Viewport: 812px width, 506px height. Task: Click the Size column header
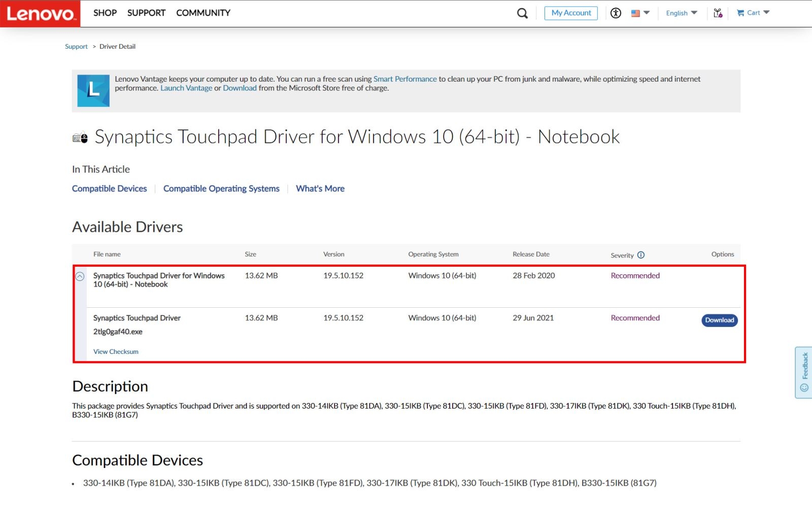[x=250, y=255]
